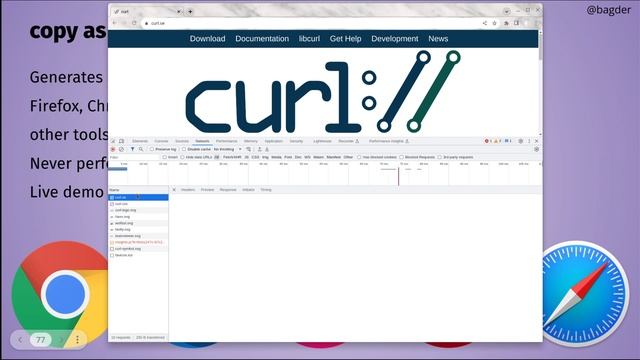Open the News navbar link
Viewport: 640px width, 360px height.
click(x=438, y=39)
